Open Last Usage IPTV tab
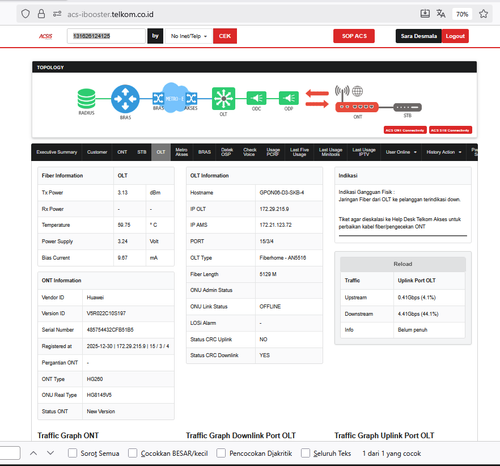500x466 pixels. click(x=364, y=152)
